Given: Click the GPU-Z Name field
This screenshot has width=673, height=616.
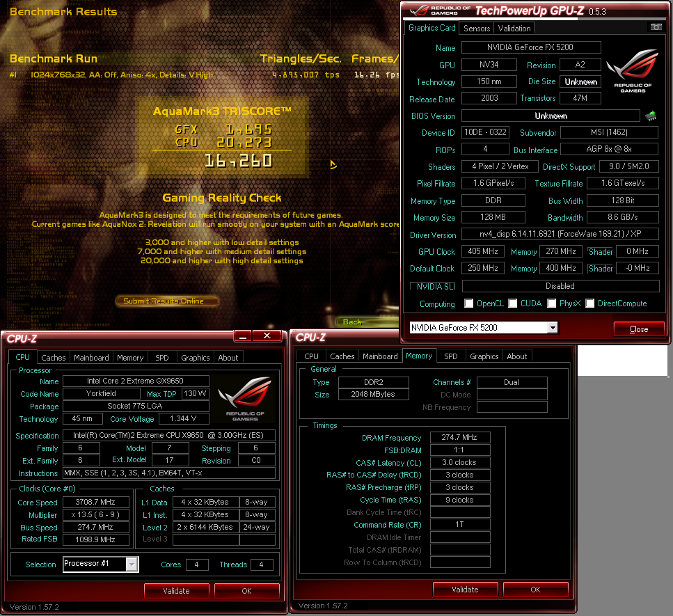Looking at the screenshot, I should click(531, 47).
